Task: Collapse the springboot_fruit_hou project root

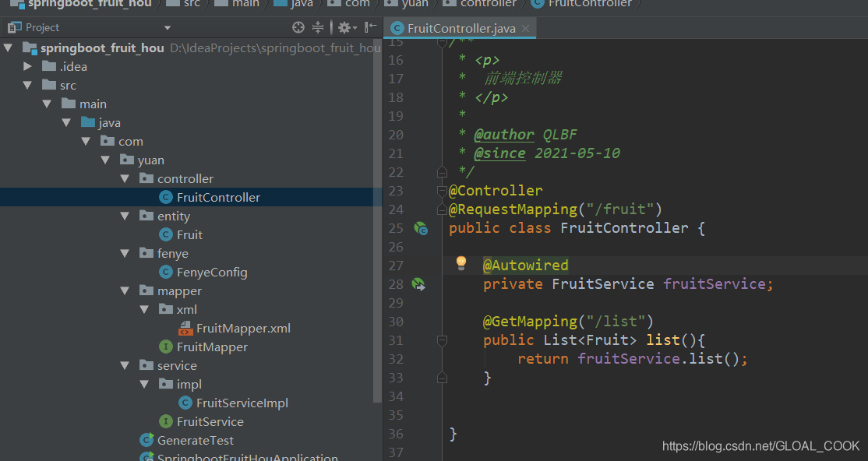Action: (8, 48)
